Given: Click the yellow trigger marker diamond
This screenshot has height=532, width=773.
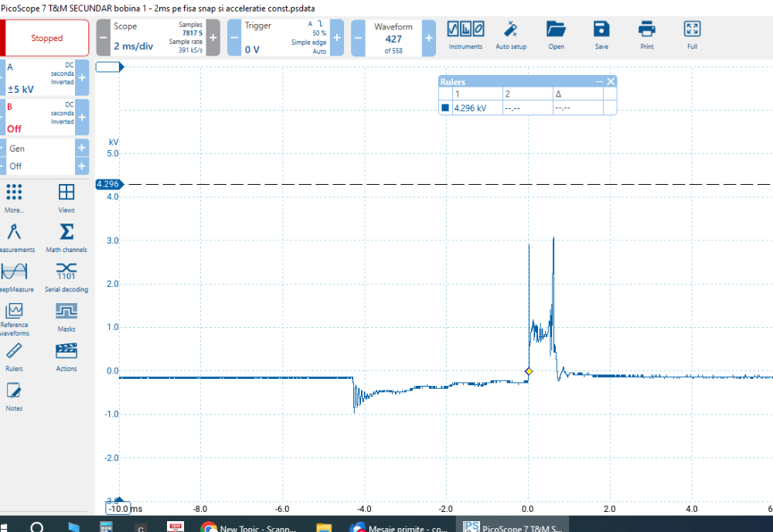Looking at the screenshot, I should pos(529,371).
